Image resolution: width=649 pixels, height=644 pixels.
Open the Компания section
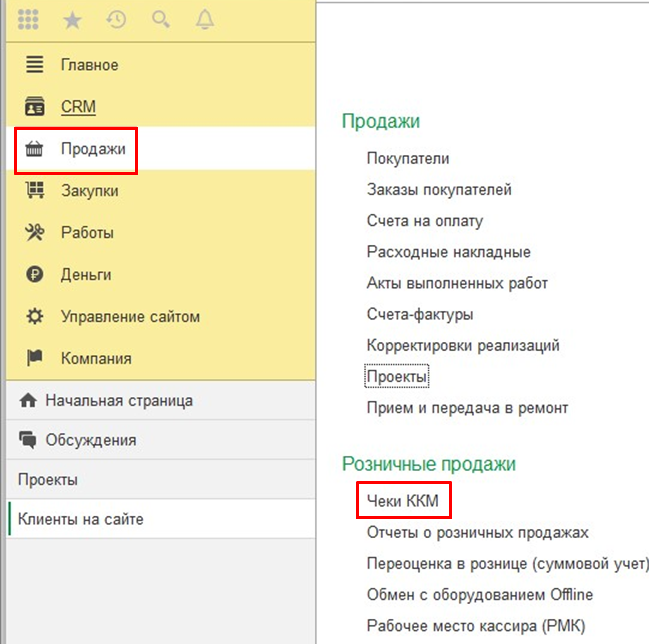click(96, 358)
